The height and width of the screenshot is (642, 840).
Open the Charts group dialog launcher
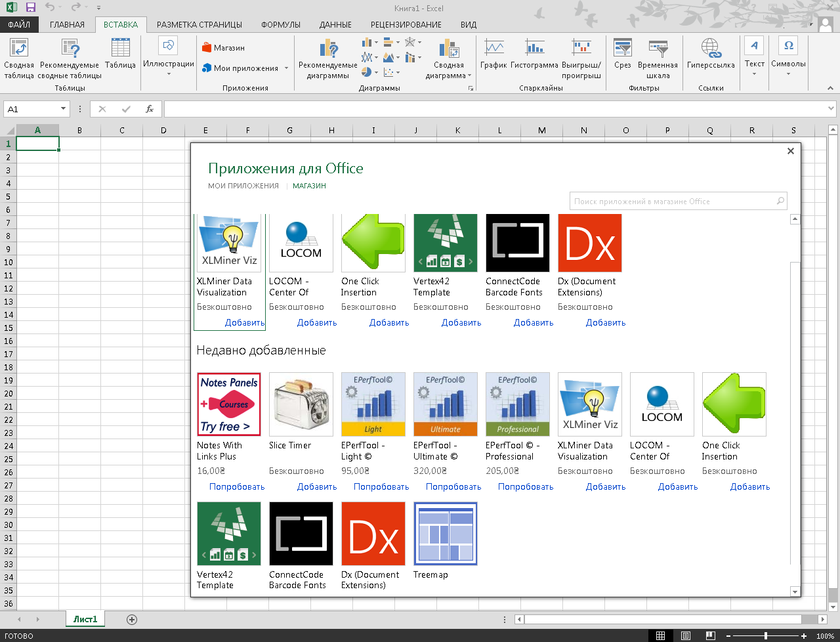pos(471,87)
